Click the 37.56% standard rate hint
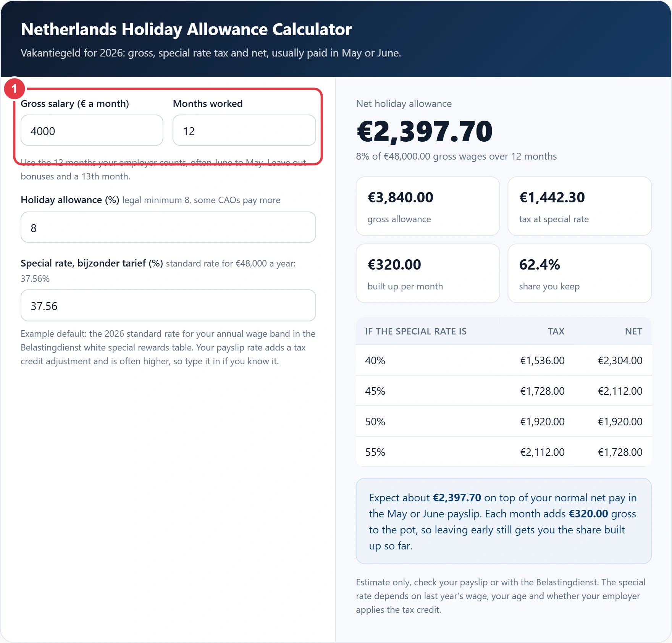The image size is (672, 643). point(35,278)
